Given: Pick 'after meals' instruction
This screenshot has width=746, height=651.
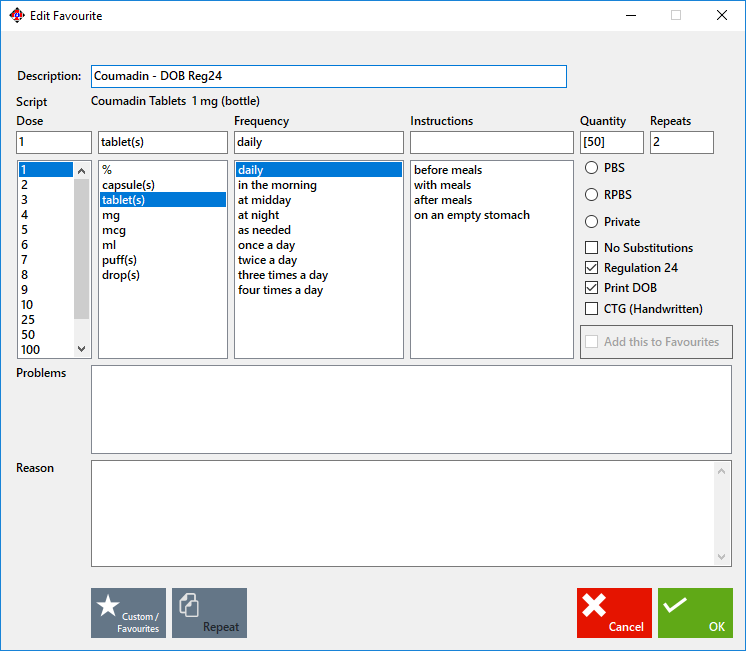Looking at the screenshot, I should click(492, 199).
